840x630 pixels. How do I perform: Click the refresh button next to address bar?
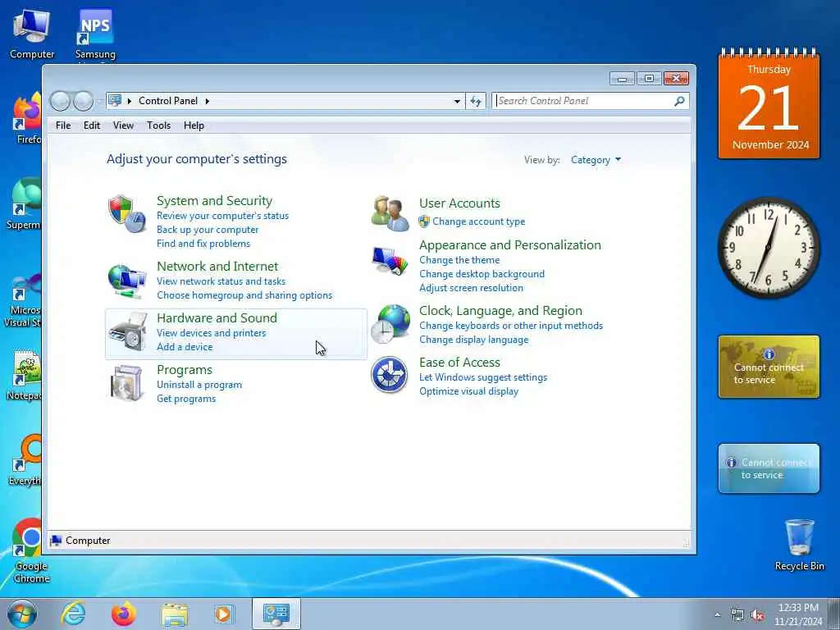(x=477, y=101)
